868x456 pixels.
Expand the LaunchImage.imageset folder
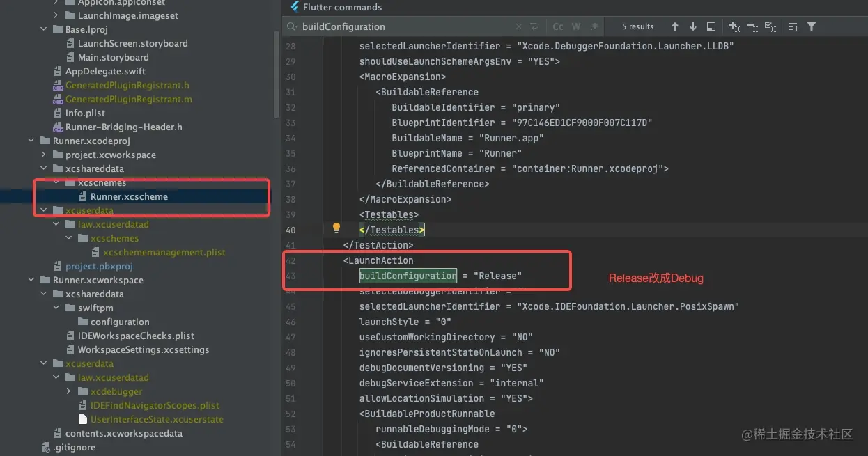[56, 15]
